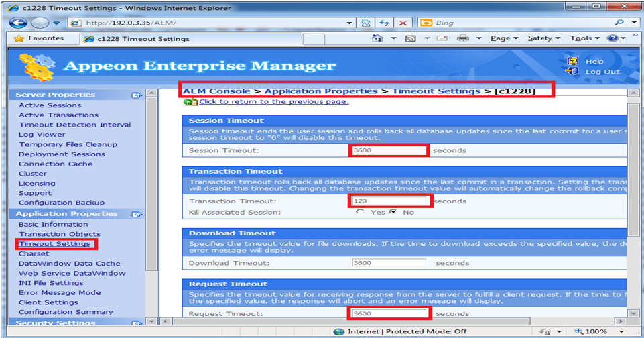Image resolution: width=644 pixels, height=338 pixels.
Task: Collapse the Server Properties section
Action: 136,95
